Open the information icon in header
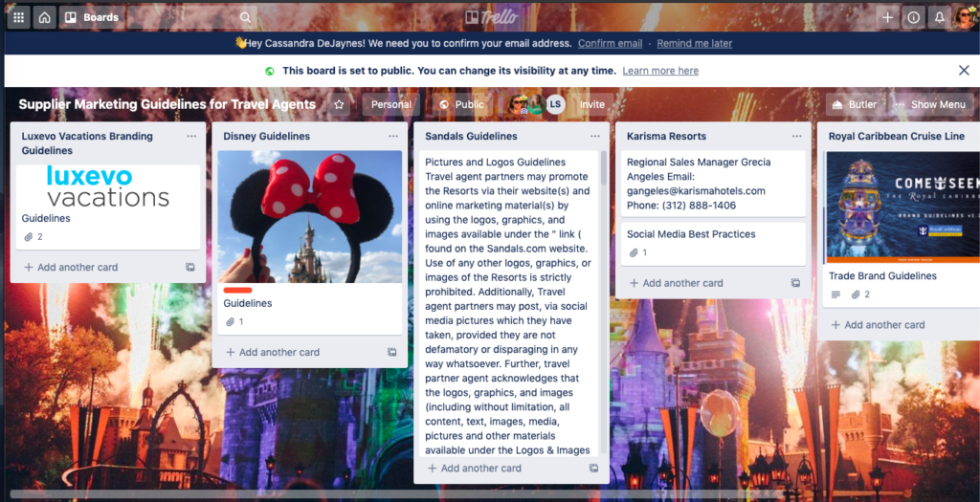The image size is (980, 502). click(914, 17)
